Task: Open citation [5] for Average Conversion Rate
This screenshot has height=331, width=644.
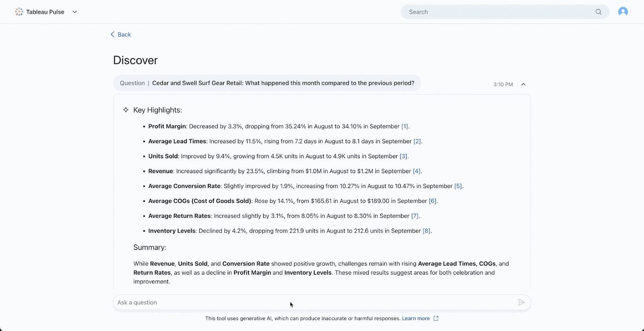Action: point(458,186)
